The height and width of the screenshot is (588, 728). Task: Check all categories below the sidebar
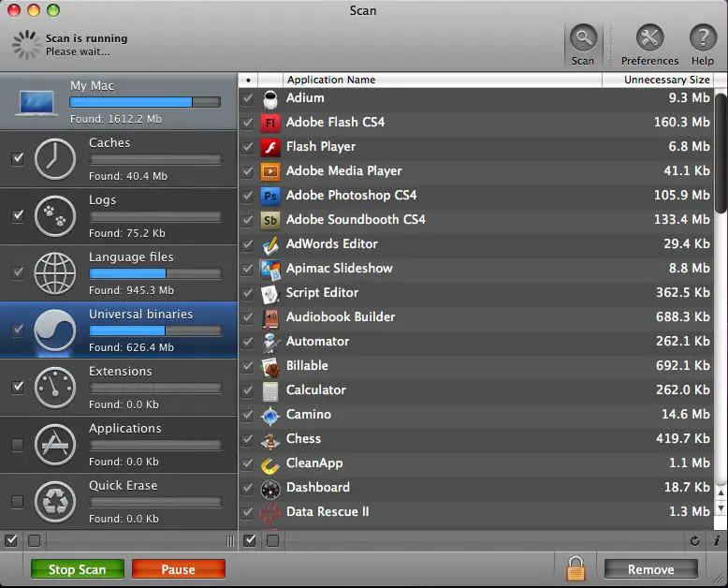(x=11, y=540)
